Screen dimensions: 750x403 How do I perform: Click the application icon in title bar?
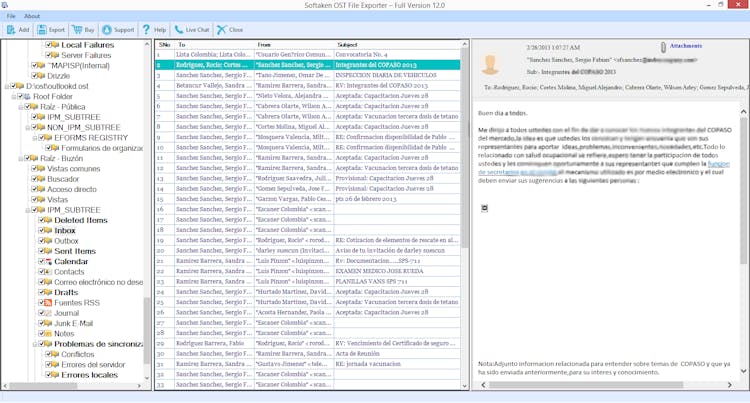pos(5,5)
